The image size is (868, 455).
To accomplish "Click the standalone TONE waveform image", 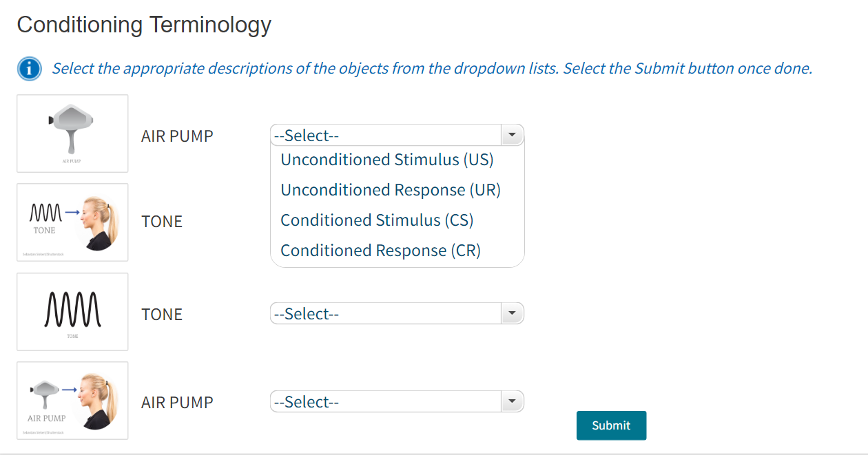I will [72, 311].
